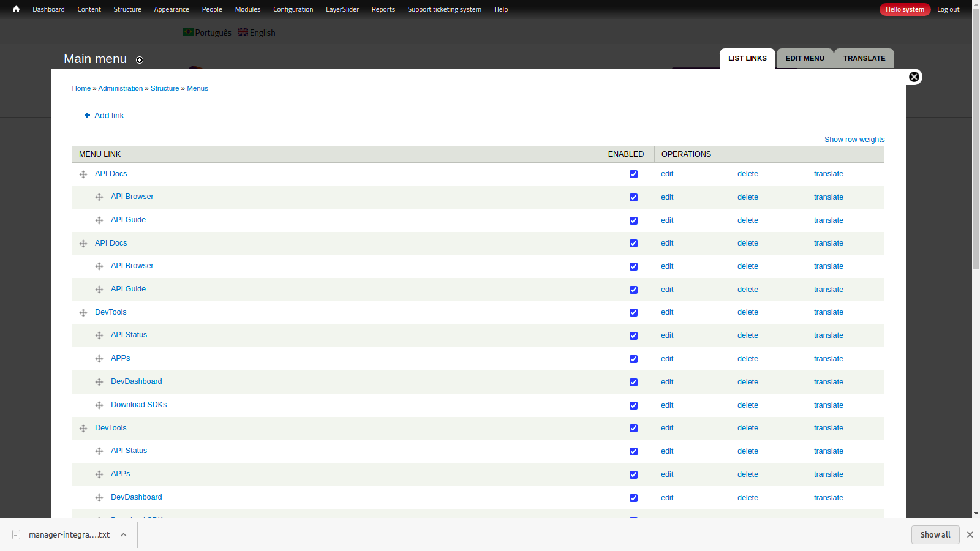This screenshot has height=551, width=980.
Task: Grab the drag handle next to API Browser
Action: click(99, 197)
